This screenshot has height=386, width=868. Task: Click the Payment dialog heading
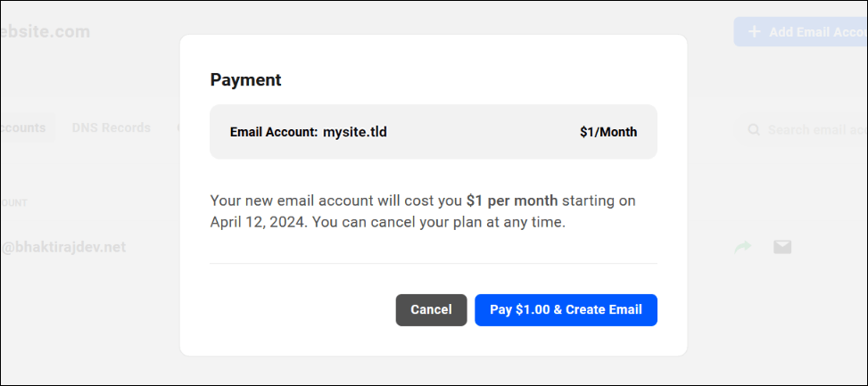pyautogui.click(x=245, y=79)
